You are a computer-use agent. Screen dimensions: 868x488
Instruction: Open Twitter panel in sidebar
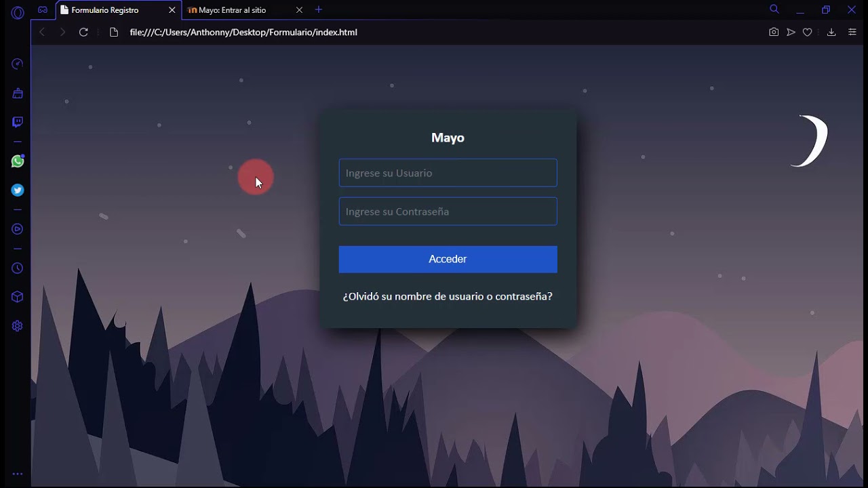pyautogui.click(x=18, y=190)
